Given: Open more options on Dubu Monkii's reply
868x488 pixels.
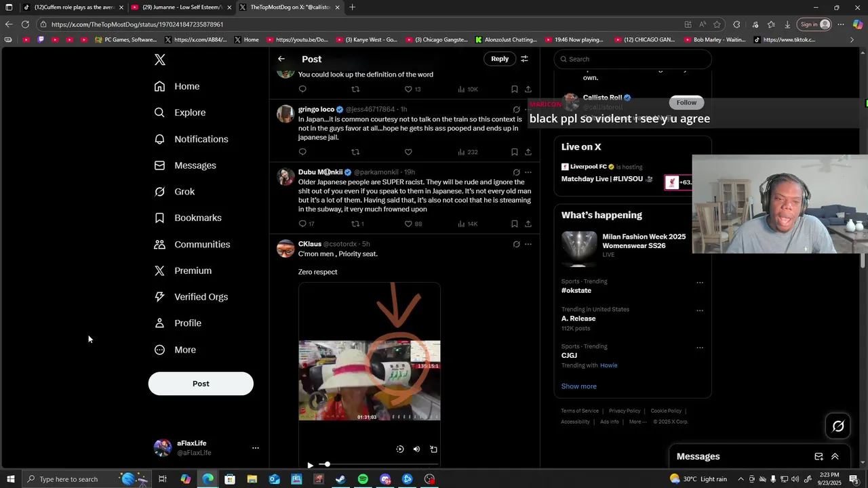Looking at the screenshot, I should [x=528, y=172].
